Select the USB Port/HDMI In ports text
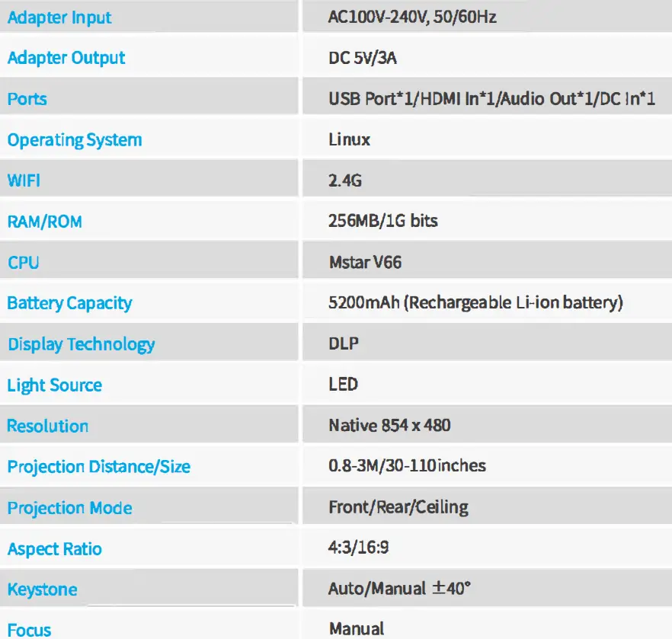672x639 pixels. click(x=491, y=99)
